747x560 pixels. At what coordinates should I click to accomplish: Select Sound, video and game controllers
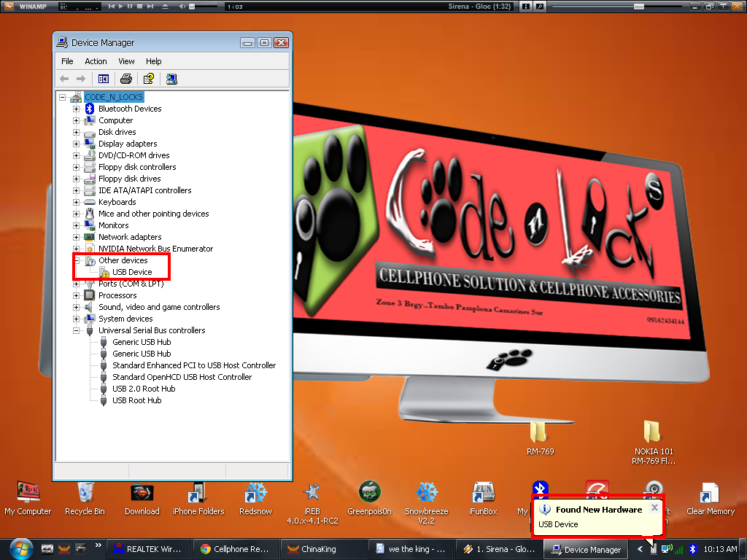click(x=159, y=307)
